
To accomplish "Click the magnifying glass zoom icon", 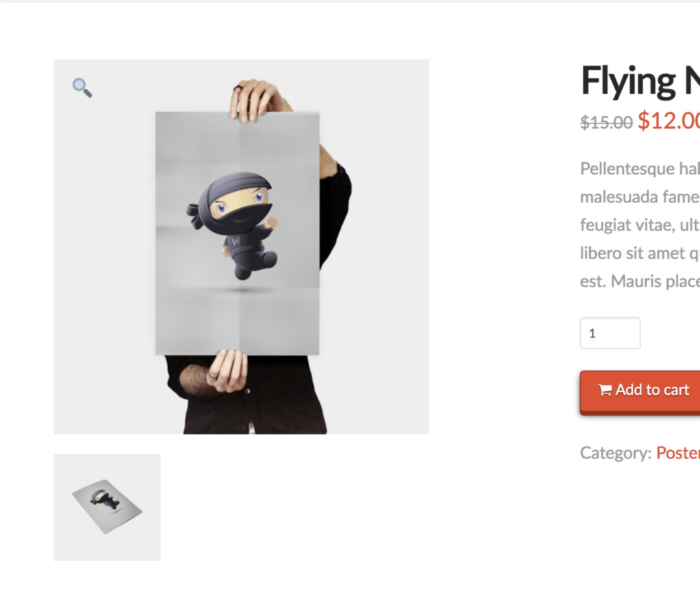I will click(x=82, y=88).
